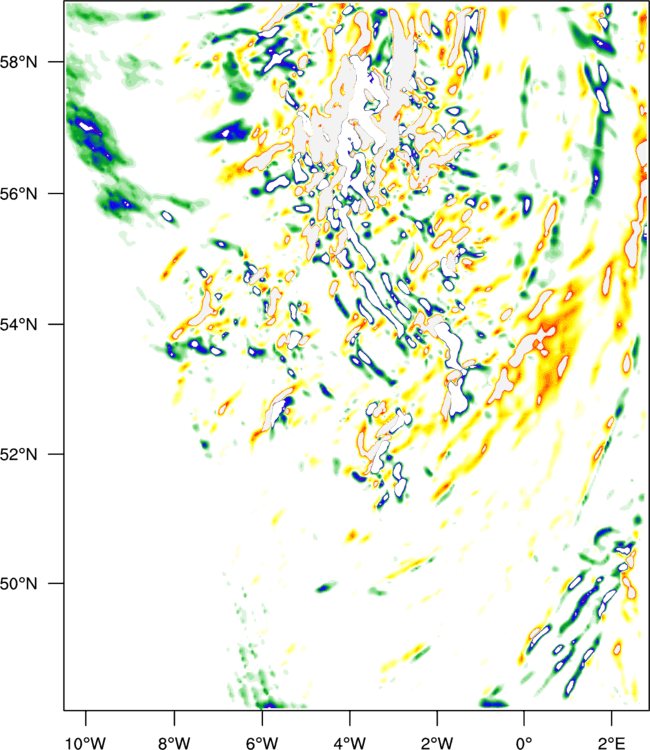Click the 6°W longitude label
This screenshot has height=750, width=650.
(x=262, y=743)
